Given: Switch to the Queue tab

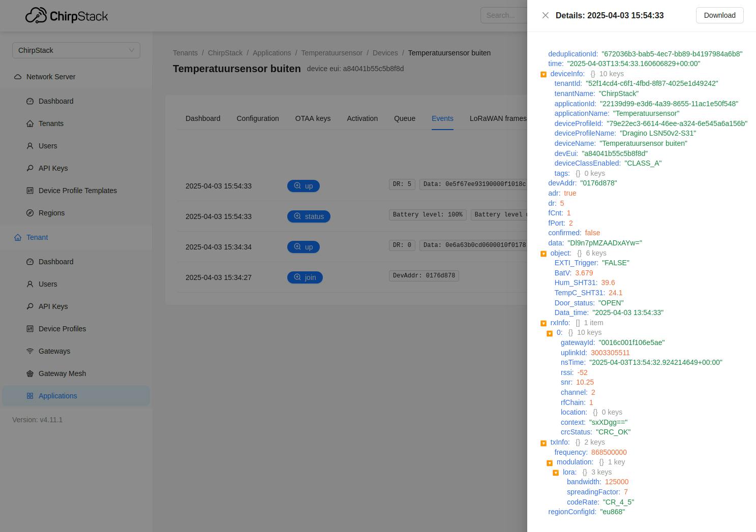Looking at the screenshot, I should pyautogui.click(x=405, y=118).
